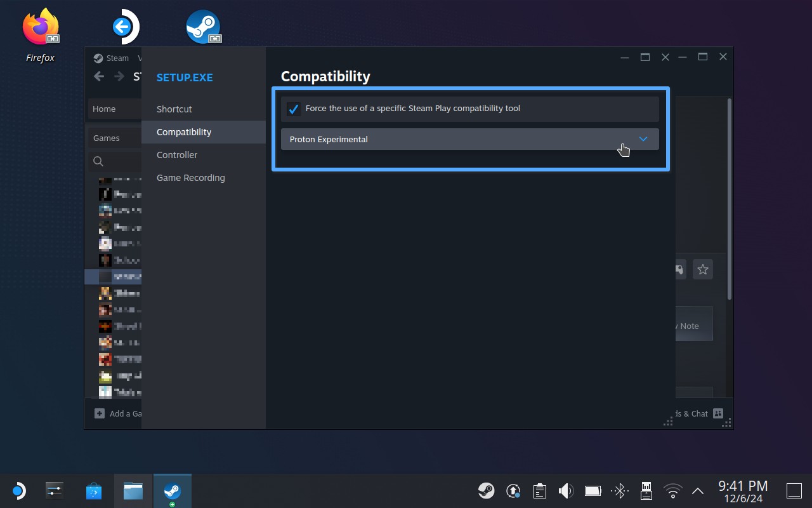Open the Steam desktop shortcut icon
Viewport: 812px width, 508px height.
tap(203, 27)
